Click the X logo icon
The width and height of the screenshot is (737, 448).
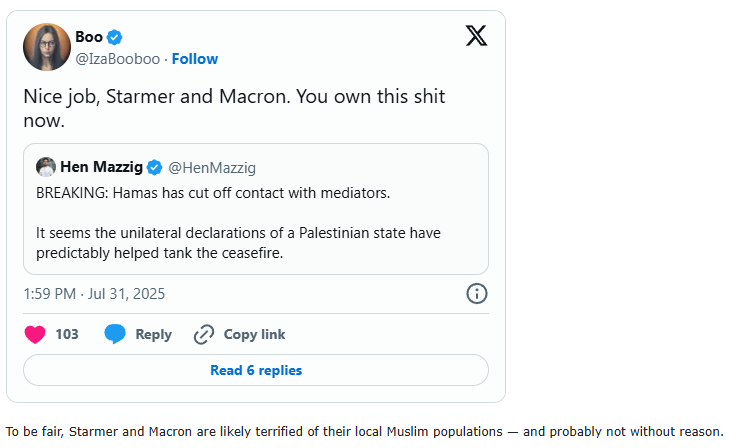pyautogui.click(x=477, y=36)
